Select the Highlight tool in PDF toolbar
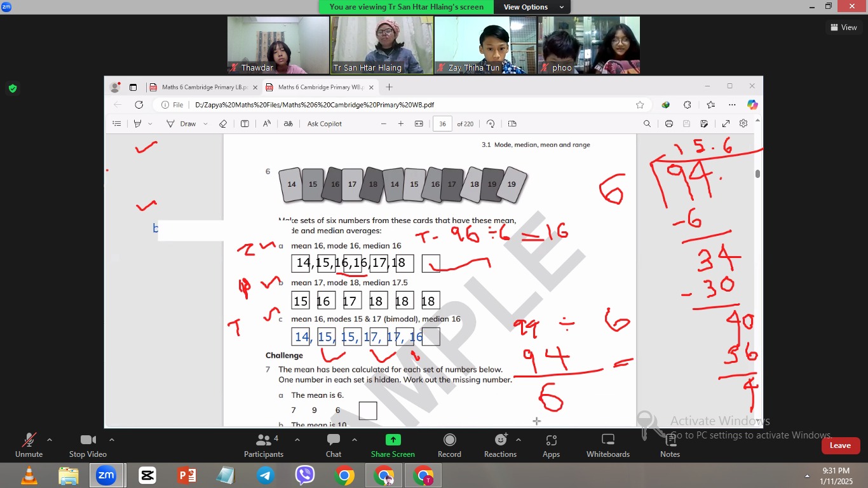This screenshot has height=488, width=868. pyautogui.click(x=137, y=124)
